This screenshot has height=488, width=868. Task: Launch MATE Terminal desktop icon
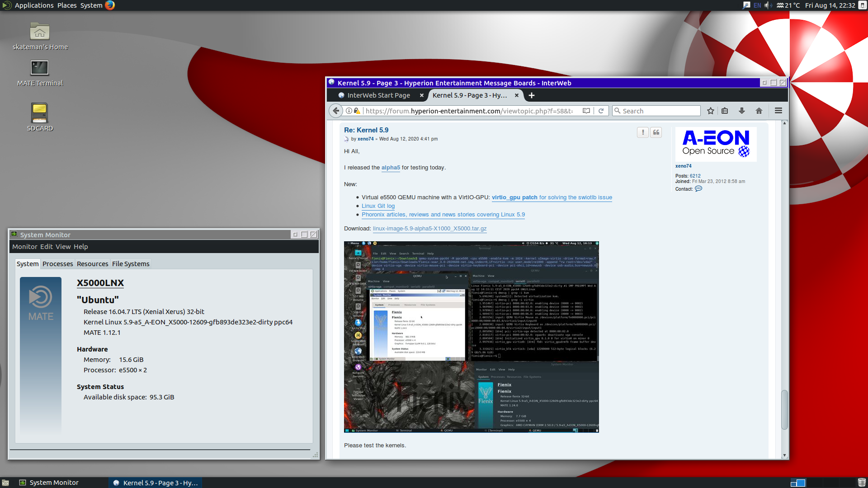click(x=40, y=68)
